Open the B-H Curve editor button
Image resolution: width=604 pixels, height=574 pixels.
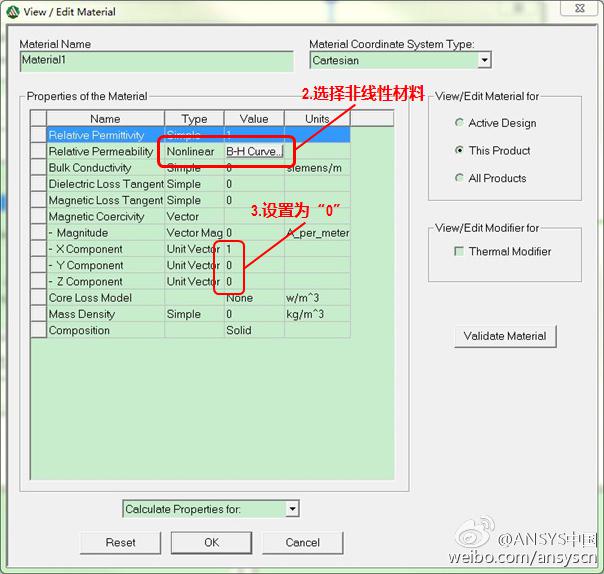(x=254, y=151)
